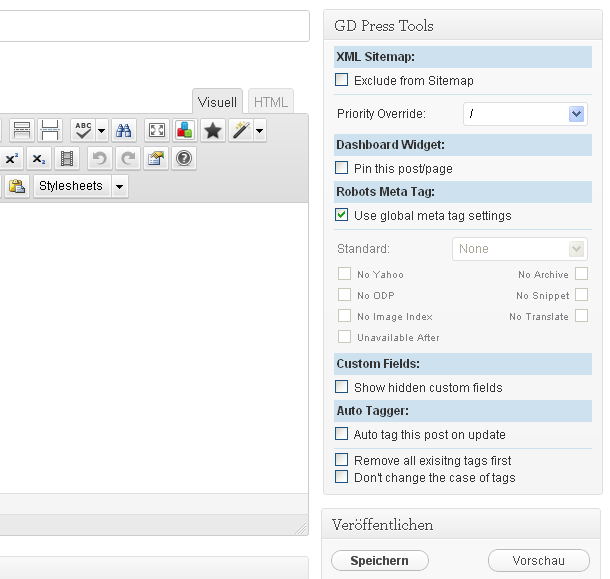Screen dimensions: 610x579
Task: Click the paste clipboard icon
Action: [x=17, y=186]
